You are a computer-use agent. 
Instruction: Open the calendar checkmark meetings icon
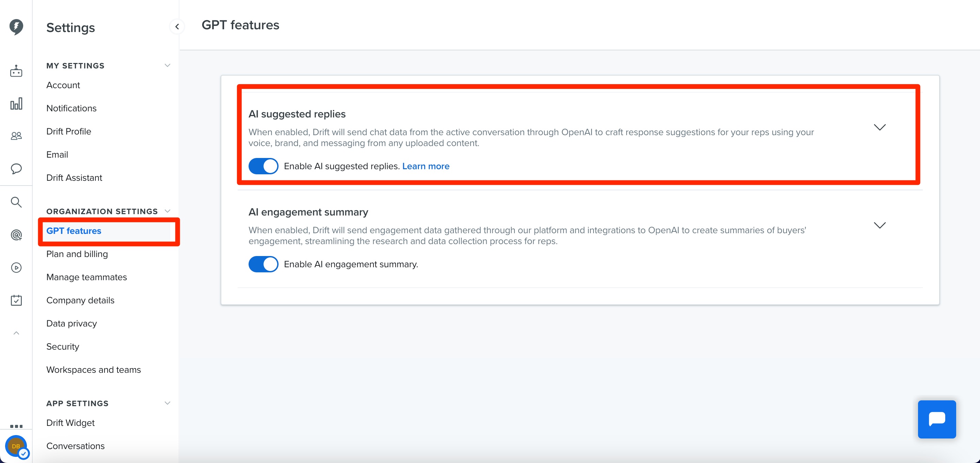pos(16,300)
